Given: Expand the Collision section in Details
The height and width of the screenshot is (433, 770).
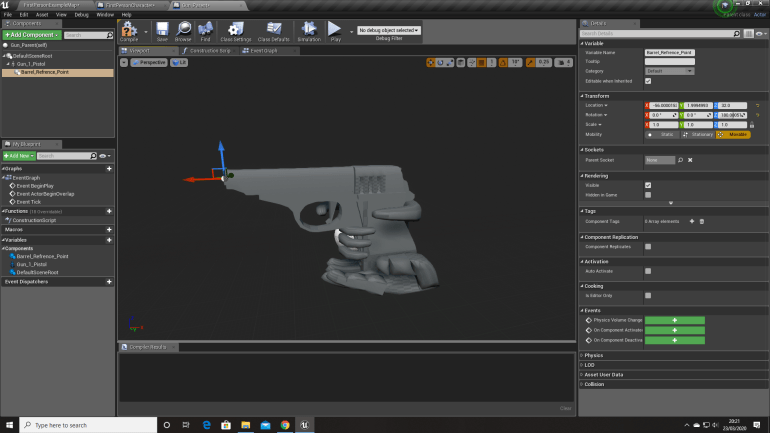Looking at the screenshot, I should pos(594,384).
